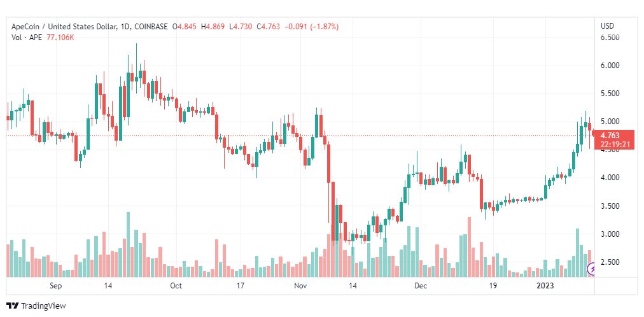Screen dimensions: 644x317
Task: Click the Sep date label on time axis
Action: 55,286
